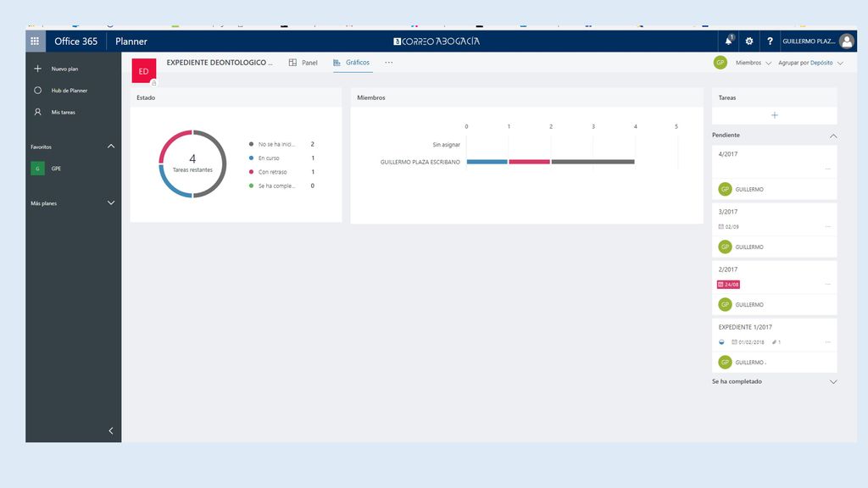Viewport: 868px width, 488px height.
Task: Click the No se ha inici... legend entry
Action: tap(281, 144)
